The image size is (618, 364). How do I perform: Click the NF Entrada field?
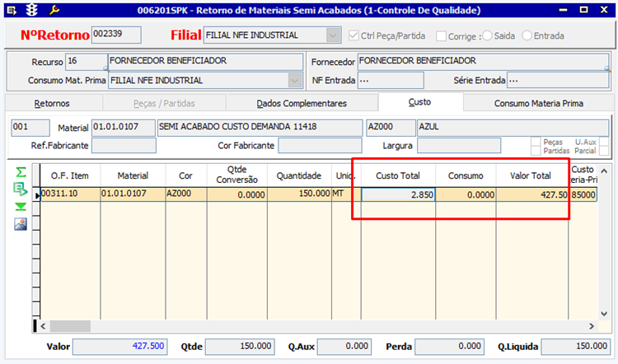[x=391, y=81]
